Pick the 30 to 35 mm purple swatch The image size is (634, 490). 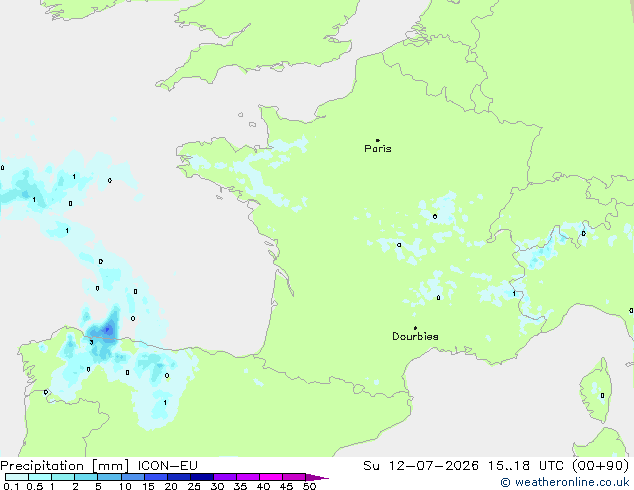(x=225, y=477)
